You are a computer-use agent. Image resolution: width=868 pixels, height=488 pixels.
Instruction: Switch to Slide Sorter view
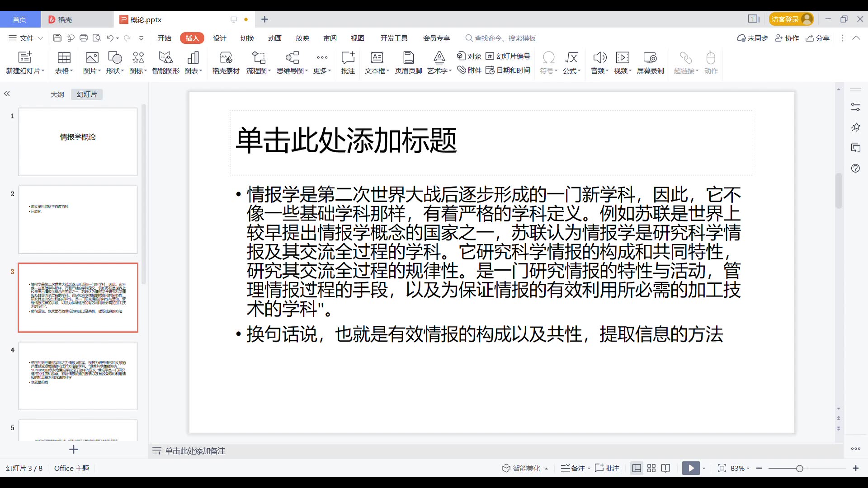coord(651,468)
